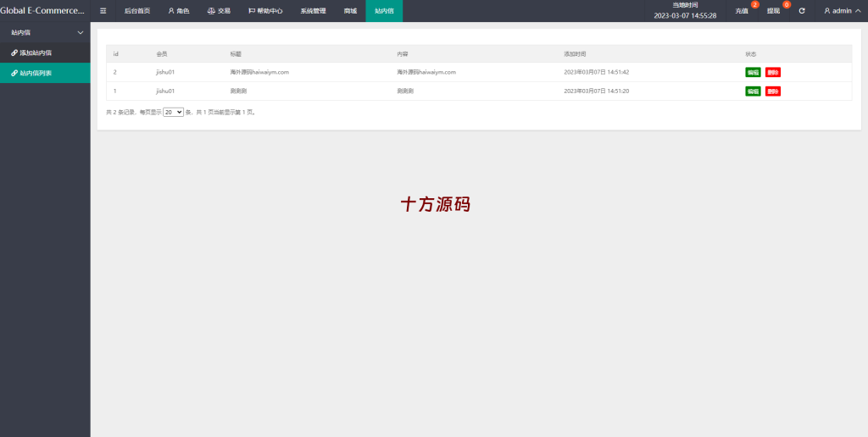This screenshot has height=437, width=868.
Task: Click title cell 海外源码haiwaiym.com
Action: click(259, 72)
